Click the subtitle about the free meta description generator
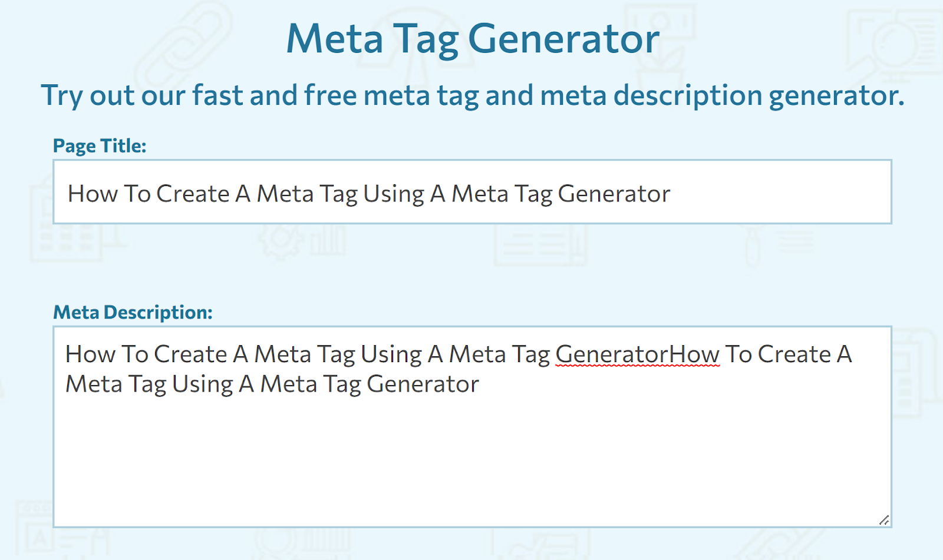This screenshot has width=943, height=560. 471,94
